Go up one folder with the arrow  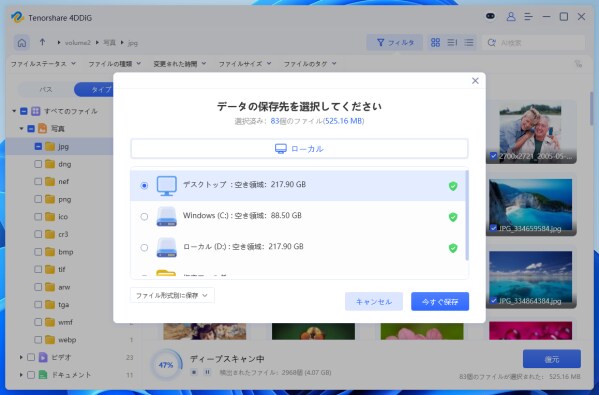[x=42, y=42]
